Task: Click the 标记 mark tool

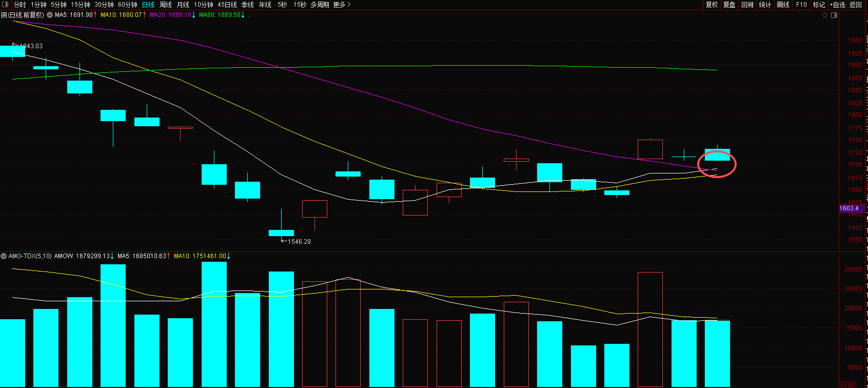Action: 819,5
